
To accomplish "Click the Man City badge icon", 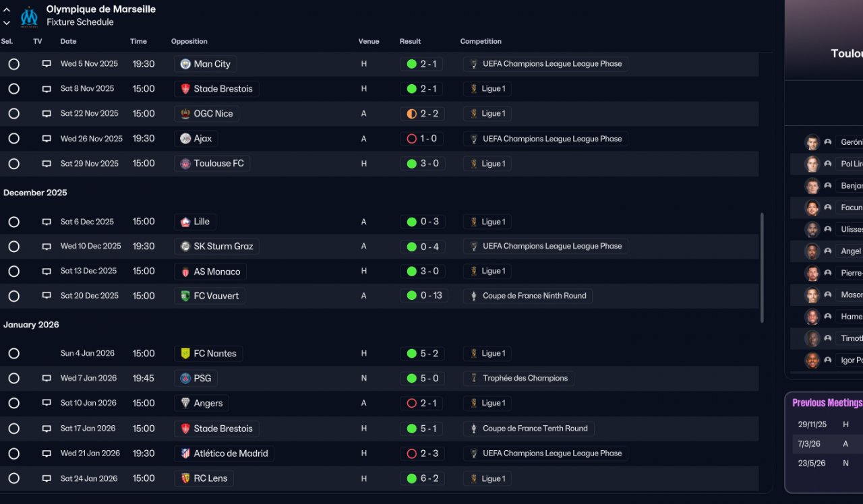I will 185,64.
